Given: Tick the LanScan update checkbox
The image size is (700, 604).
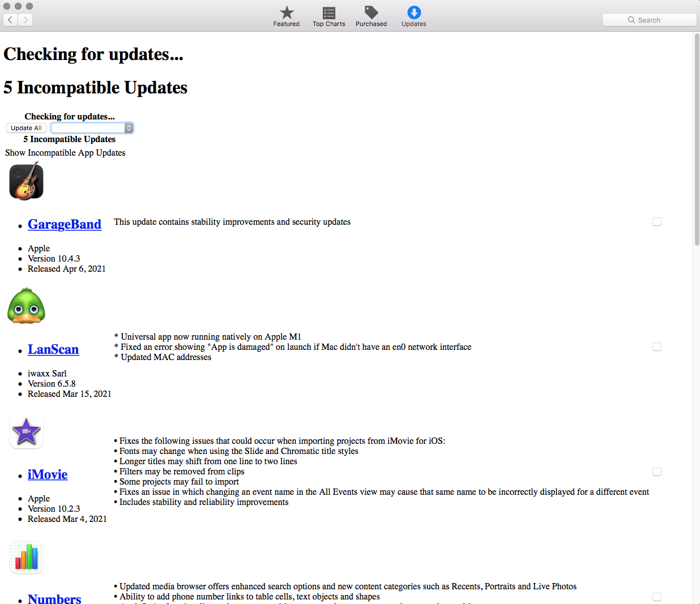Looking at the screenshot, I should point(657,346).
